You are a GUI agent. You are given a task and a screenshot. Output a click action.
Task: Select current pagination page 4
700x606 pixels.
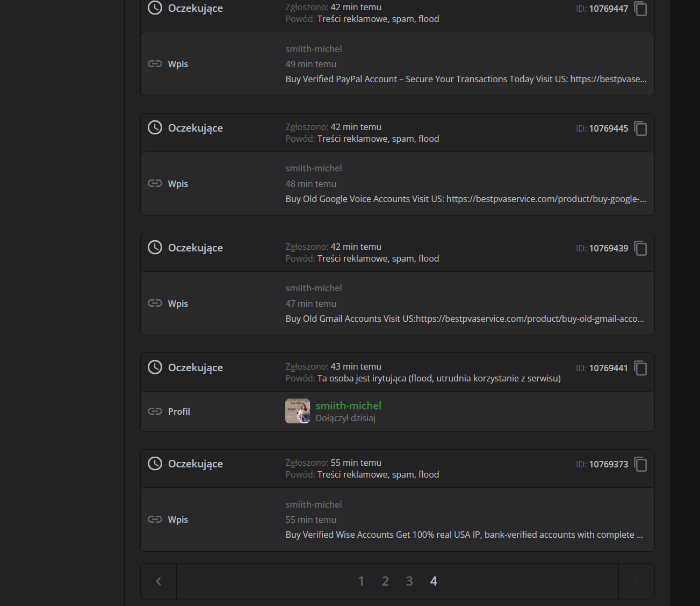pos(434,581)
